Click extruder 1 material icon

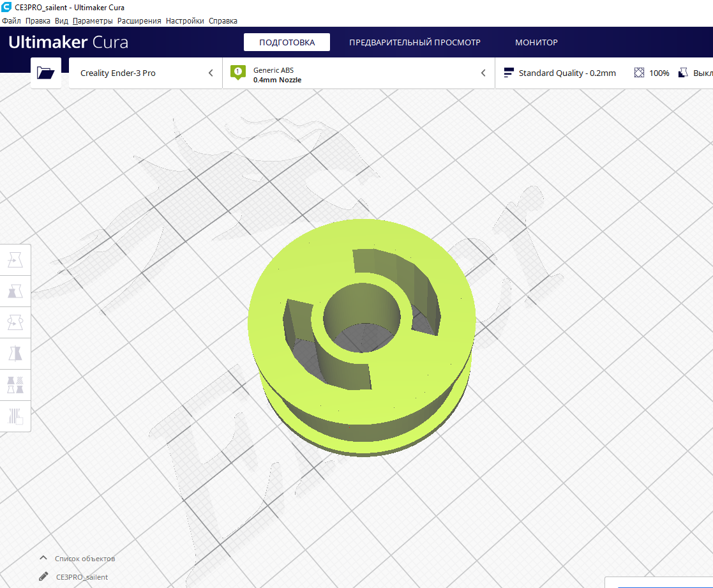pyautogui.click(x=238, y=72)
